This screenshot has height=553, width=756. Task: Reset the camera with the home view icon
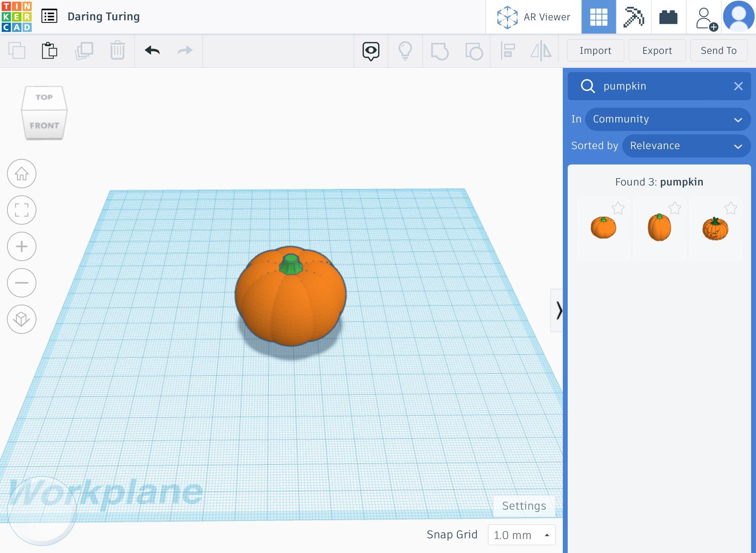click(22, 174)
